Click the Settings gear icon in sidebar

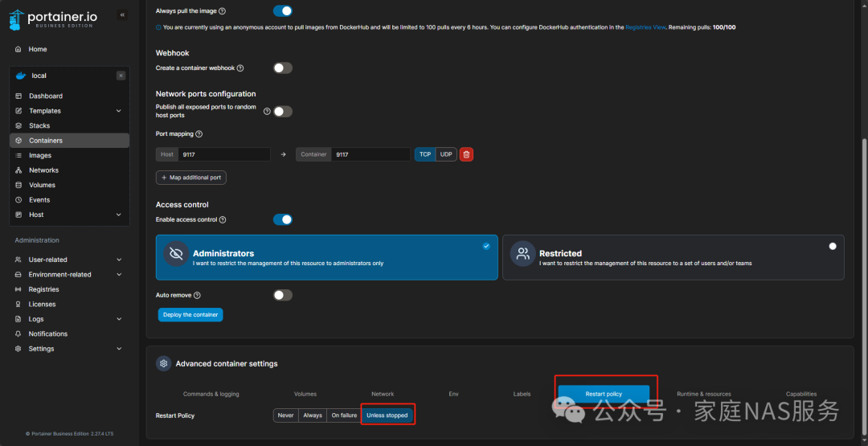click(x=18, y=349)
